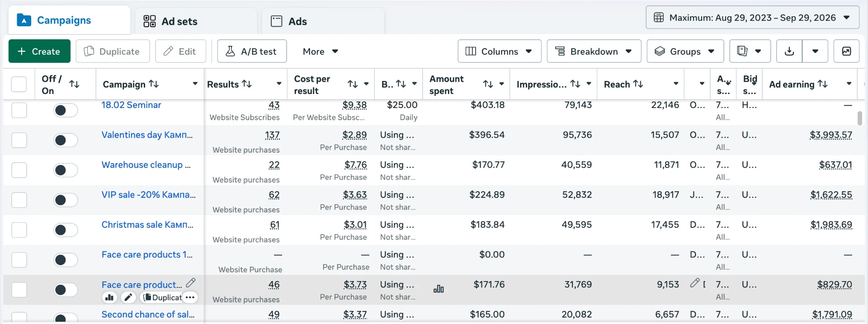The width and height of the screenshot is (868, 324).
Task: Open the 18.02 Seminar campaign
Action: 131,105
